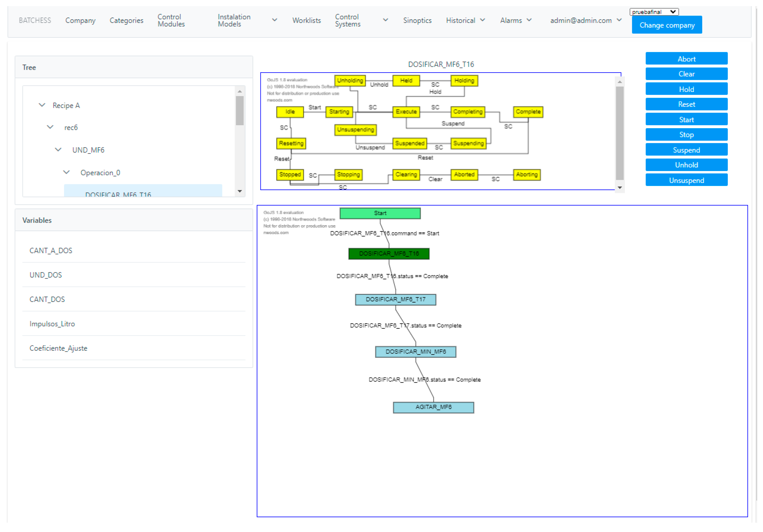The width and height of the screenshot is (763, 532).
Task: Open the Worklists menu item
Action: point(306,20)
